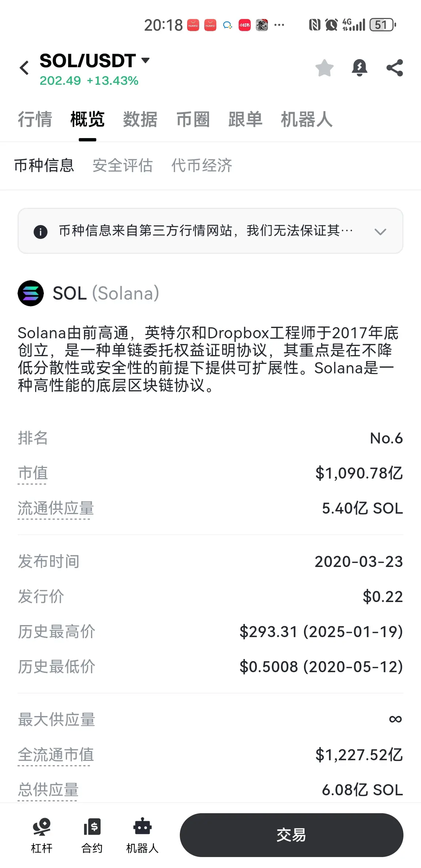Toggle the favorite star icon

click(325, 68)
